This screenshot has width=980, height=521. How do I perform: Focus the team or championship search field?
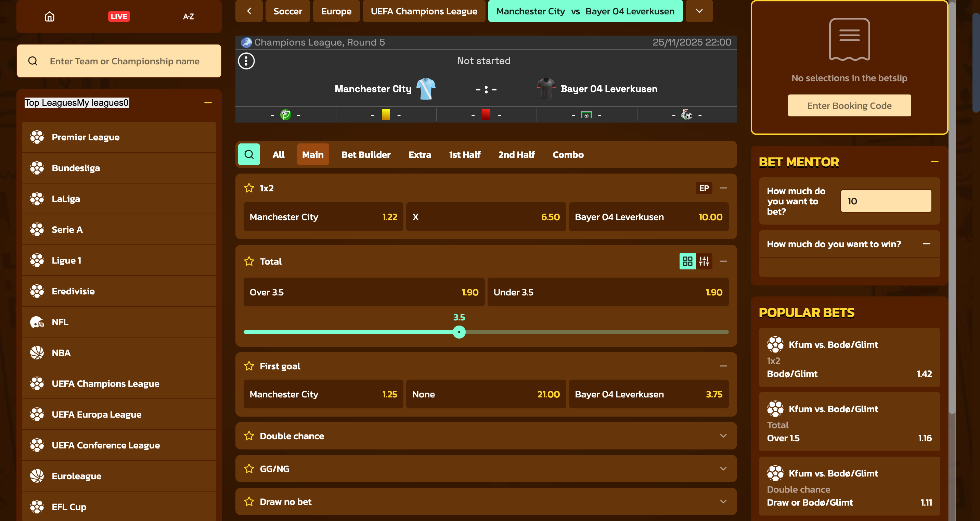click(119, 61)
